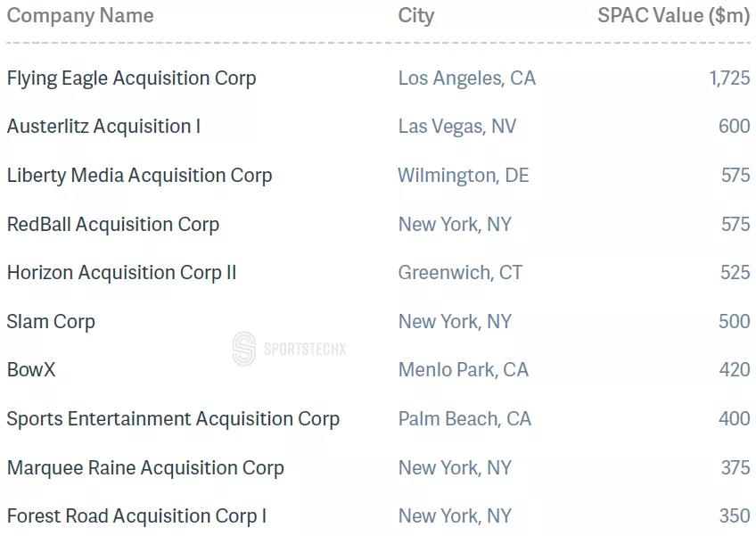
Task: Click the Menlo Park, CA city cell
Action: [464, 370]
